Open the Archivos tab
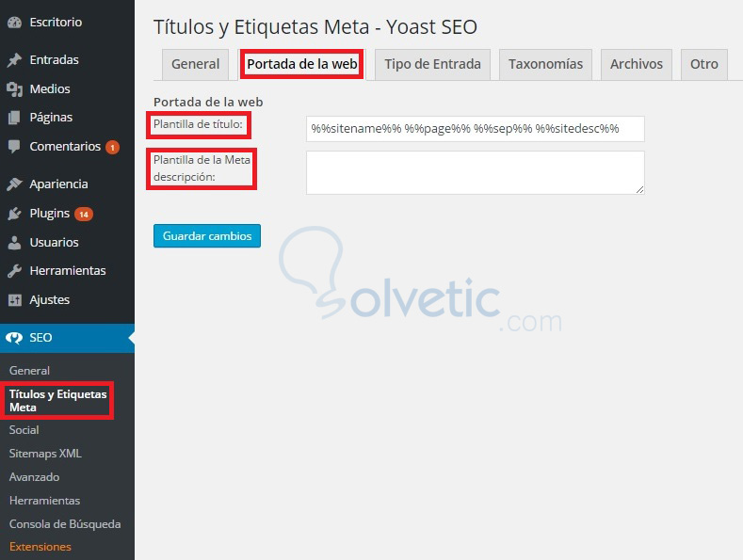Image resolution: width=743 pixels, height=560 pixels. pyautogui.click(x=637, y=64)
